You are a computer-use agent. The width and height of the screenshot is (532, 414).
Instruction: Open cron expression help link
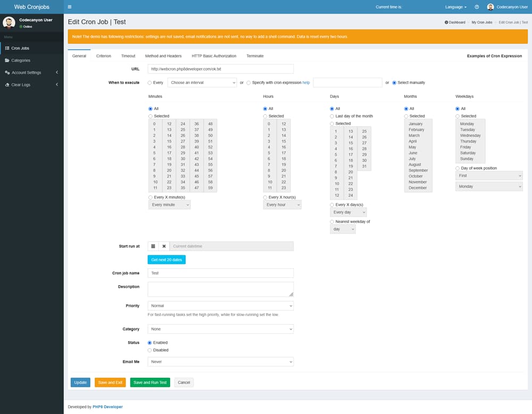306,82
